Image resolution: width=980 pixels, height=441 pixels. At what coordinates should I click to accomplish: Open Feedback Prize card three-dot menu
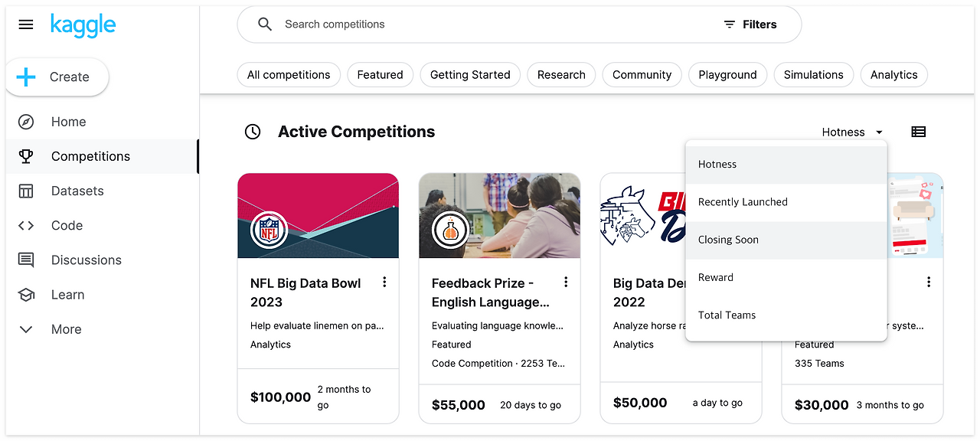566,283
